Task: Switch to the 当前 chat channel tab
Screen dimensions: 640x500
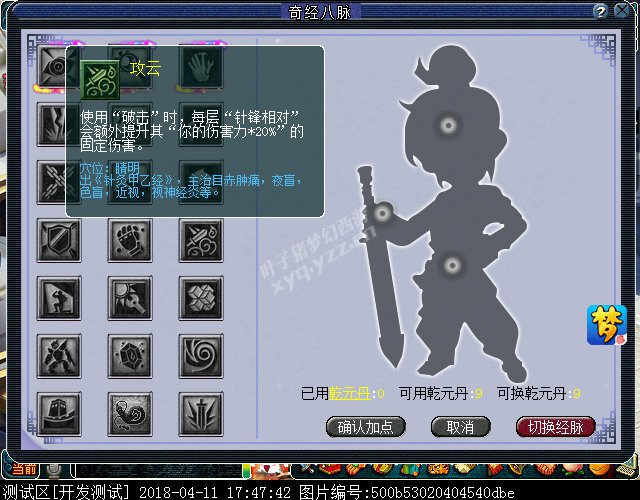Action: click(24, 469)
